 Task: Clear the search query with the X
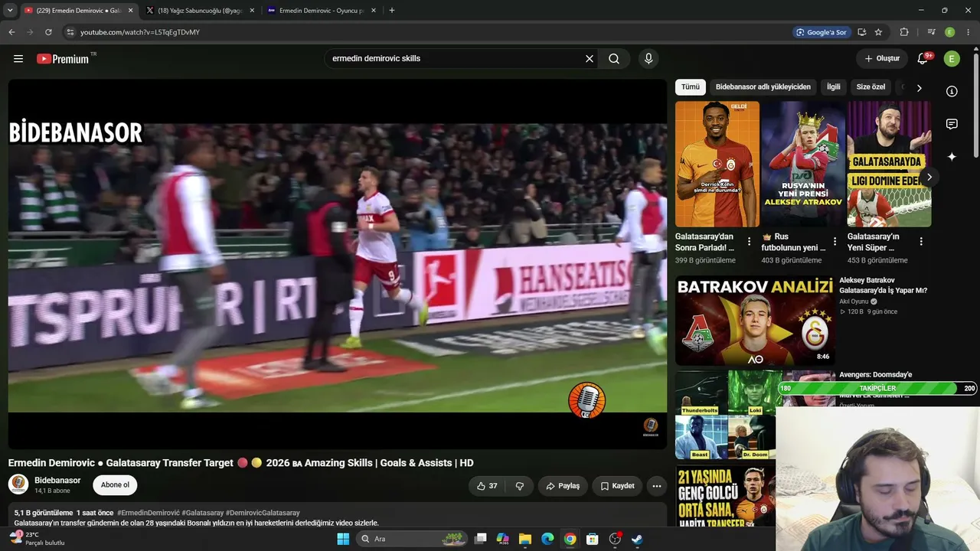tap(590, 59)
